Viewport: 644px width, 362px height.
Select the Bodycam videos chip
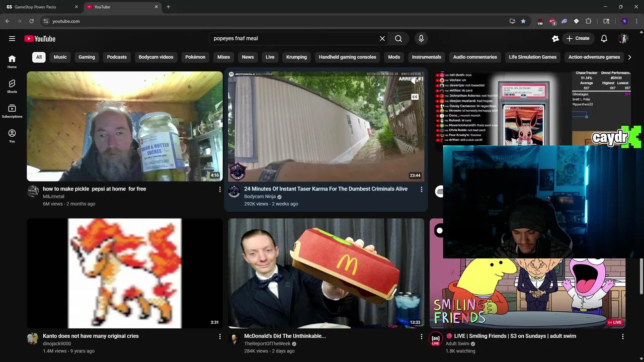coord(156,57)
